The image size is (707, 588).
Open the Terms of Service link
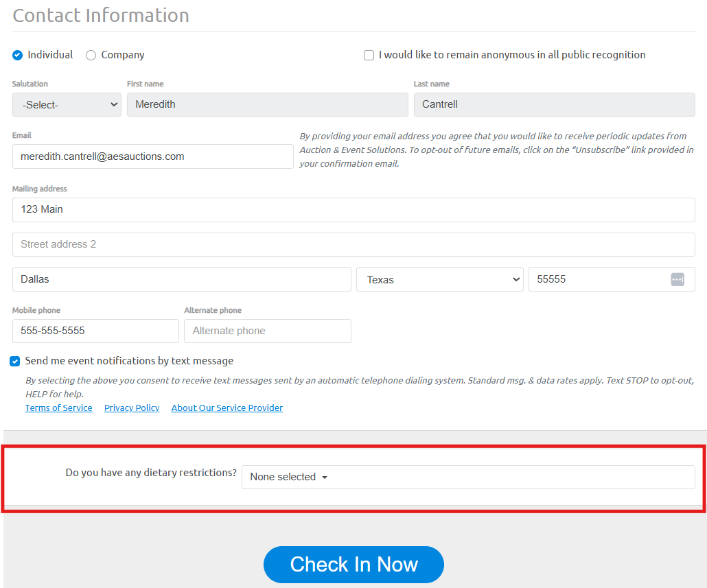(x=58, y=408)
